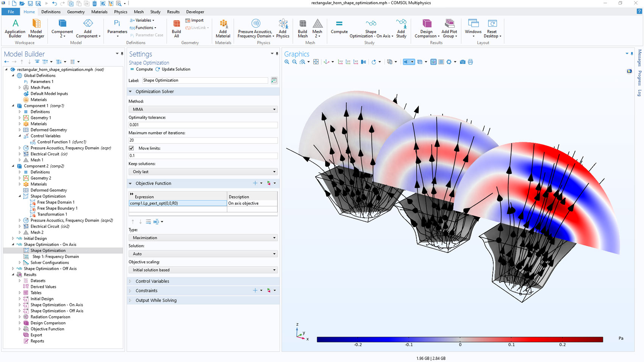Viewport: 644px width, 362px height.
Task: Click the camera snapshot icon in Graphics toolbar
Action: 463,62
